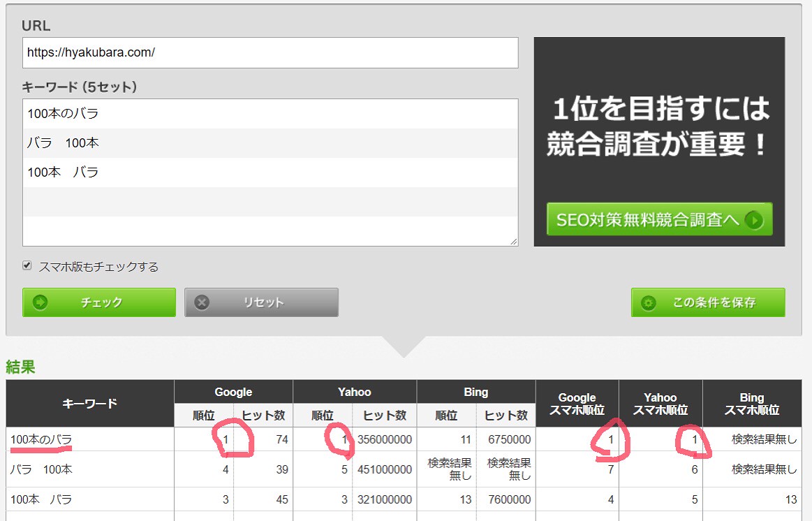Click the 100本のバラ result row keyword

(41, 439)
